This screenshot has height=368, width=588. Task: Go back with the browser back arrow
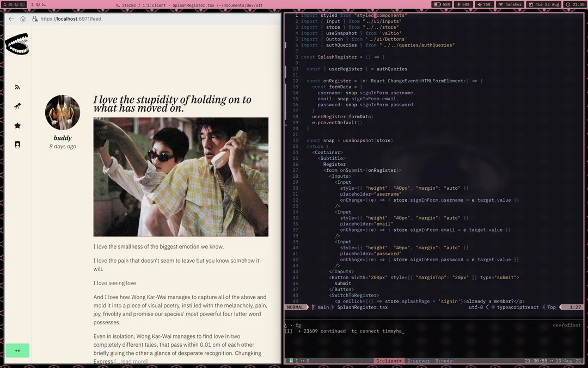(x=11, y=19)
